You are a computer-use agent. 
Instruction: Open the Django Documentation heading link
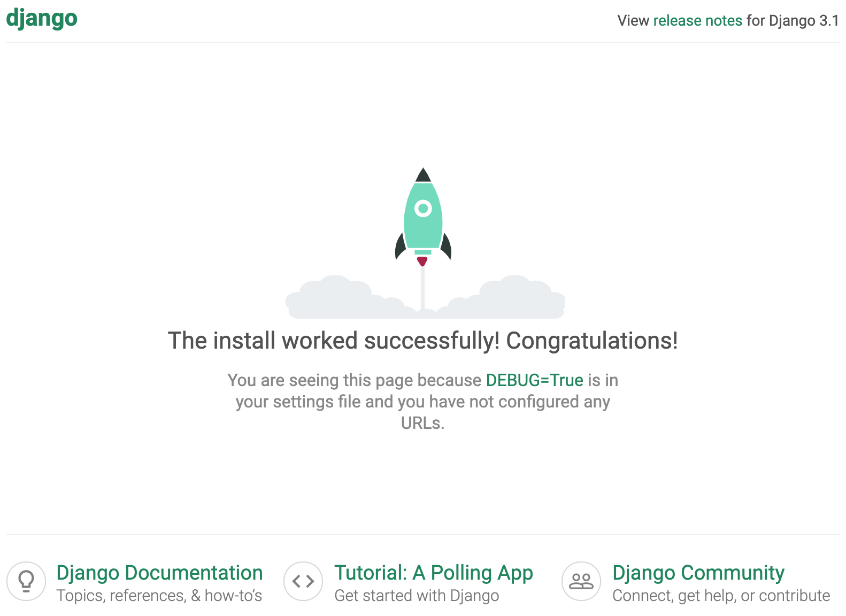tap(159, 573)
